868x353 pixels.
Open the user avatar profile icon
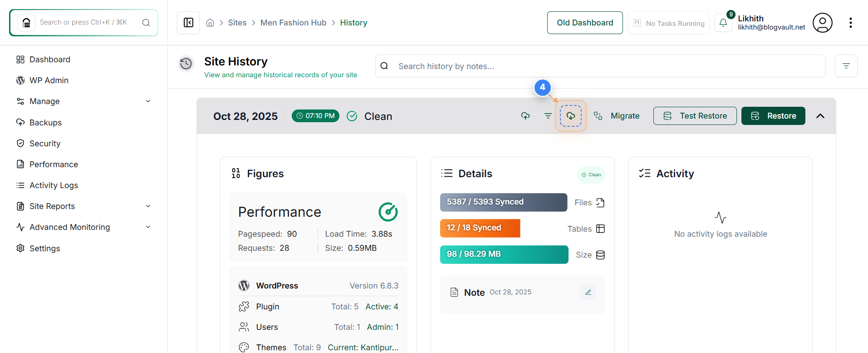[x=823, y=23]
